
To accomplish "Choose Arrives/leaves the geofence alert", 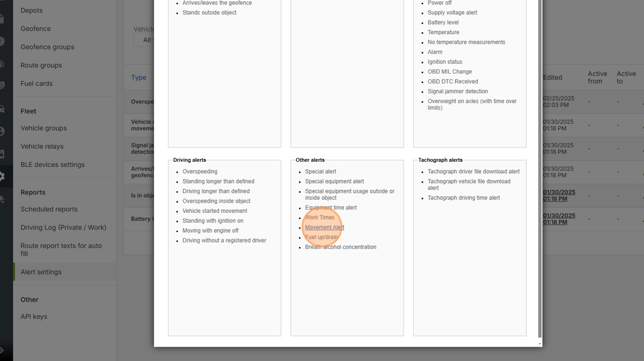I will point(217,3).
